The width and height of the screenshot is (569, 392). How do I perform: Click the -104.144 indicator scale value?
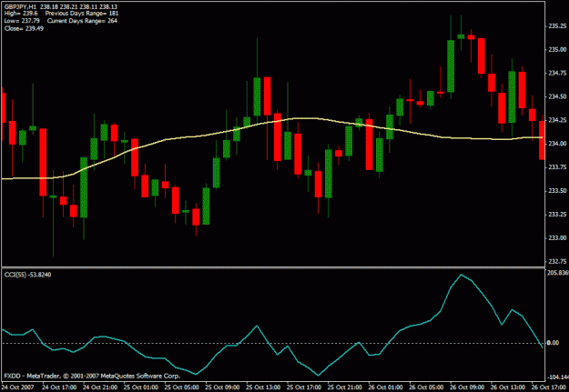tap(559, 377)
